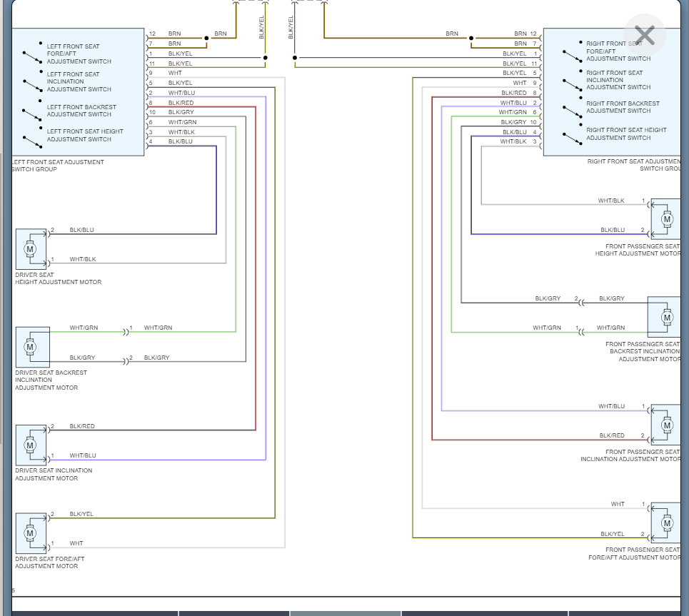689x616 pixels.
Task: Click the driver seat height adjustment motor symbol
Action: [30, 249]
